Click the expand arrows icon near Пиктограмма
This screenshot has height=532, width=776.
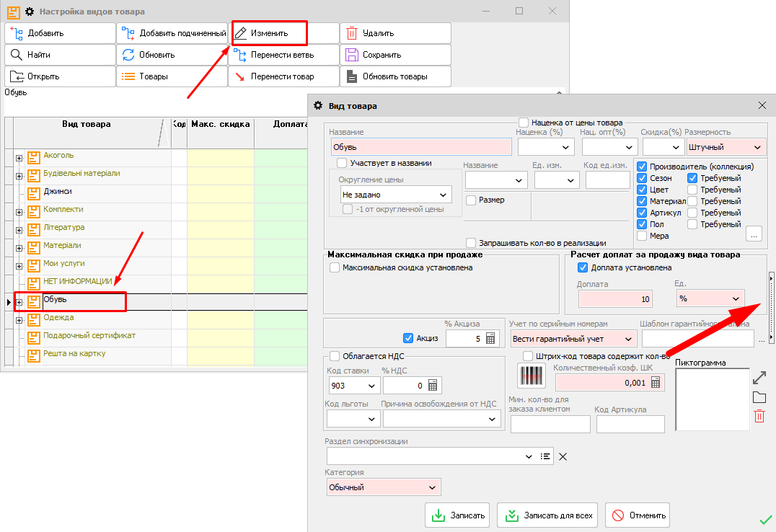pos(759,377)
